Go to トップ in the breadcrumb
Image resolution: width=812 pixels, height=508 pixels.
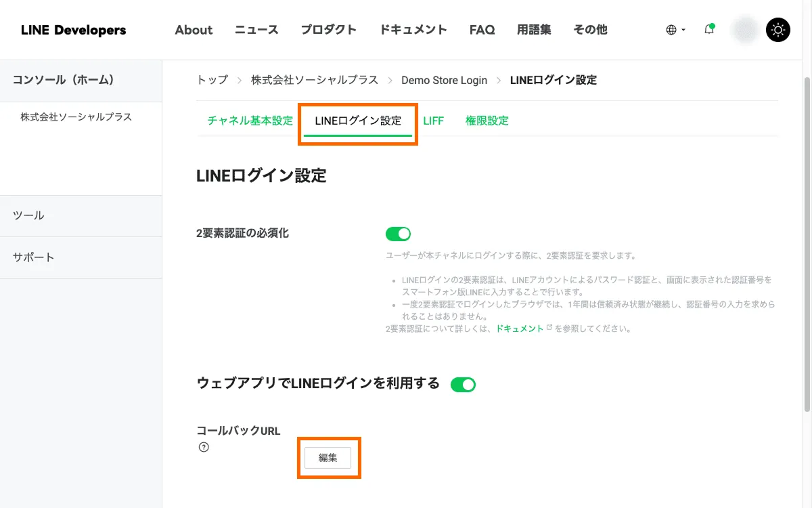point(212,80)
